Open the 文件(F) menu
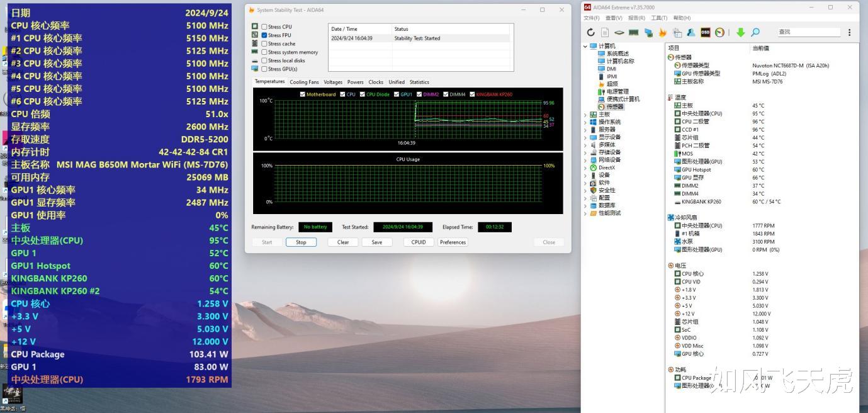The image size is (868, 413). click(x=592, y=18)
